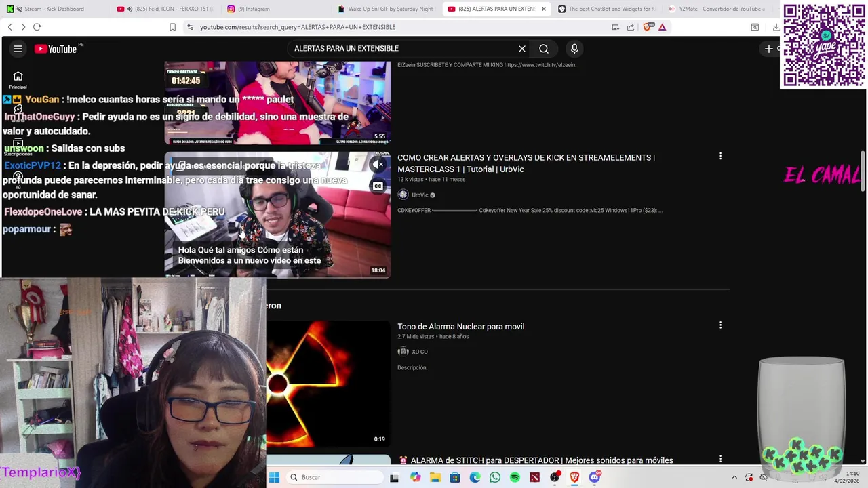Click the Create plus button in the YouTube header
This screenshot has height=488, width=868.
768,49
